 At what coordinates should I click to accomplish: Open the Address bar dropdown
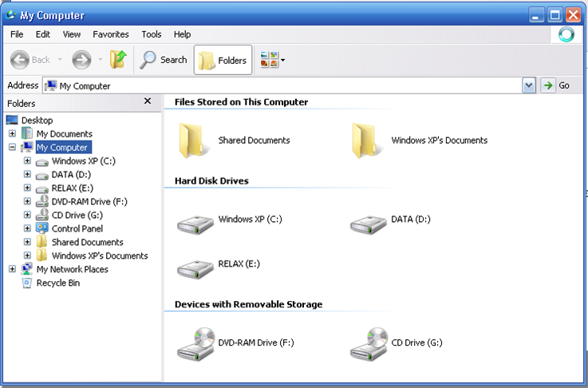529,85
